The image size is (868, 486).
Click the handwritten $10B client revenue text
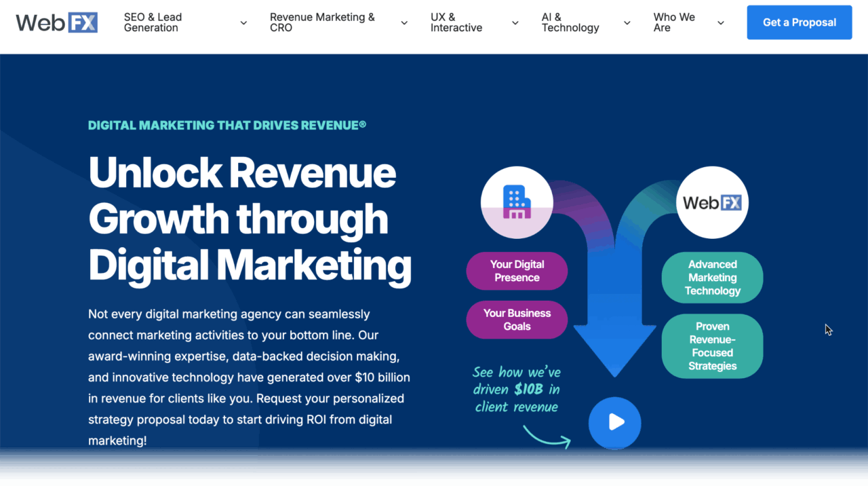tap(516, 390)
